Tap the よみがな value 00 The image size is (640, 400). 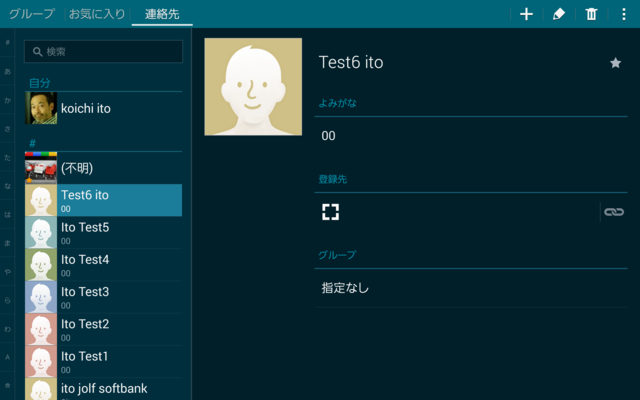[x=328, y=136]
